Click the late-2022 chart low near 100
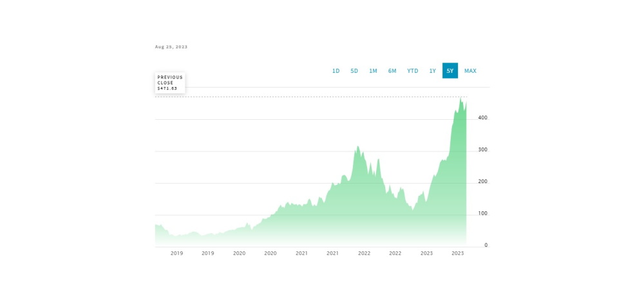 click(x=412, y=210)
